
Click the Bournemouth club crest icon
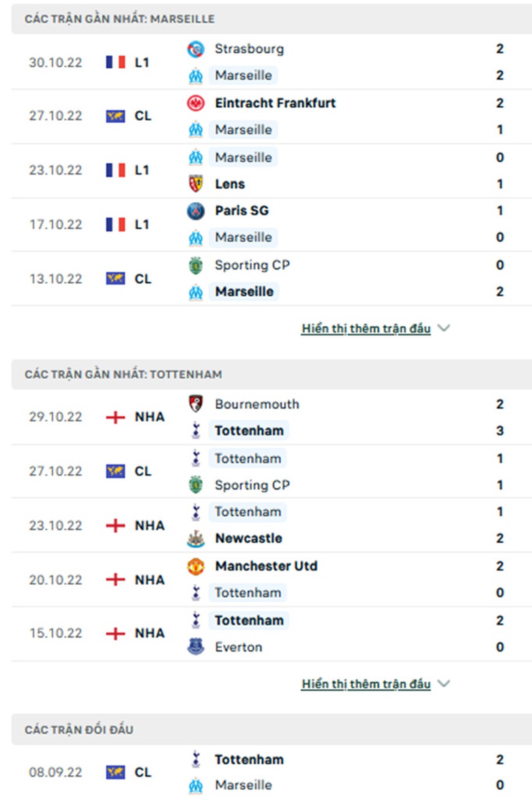(196, 404)
